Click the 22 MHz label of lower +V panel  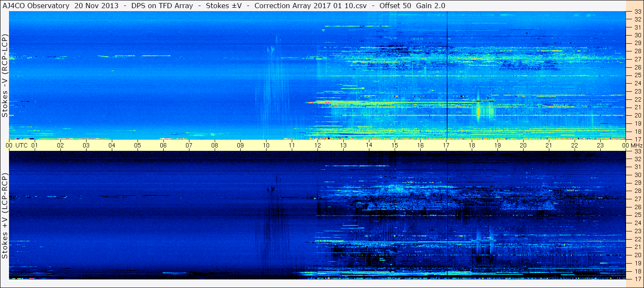tap(638, 239)
